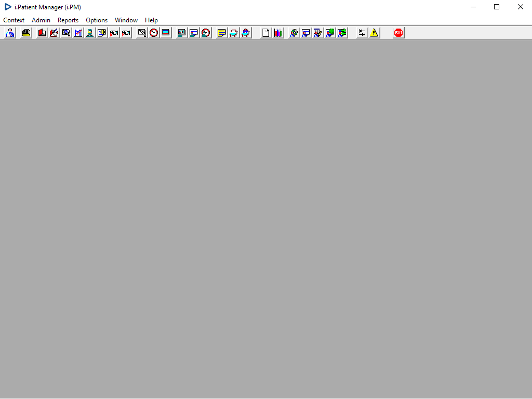Open the colored bar chart icon
532x399 pixels.
pos(278,33)
